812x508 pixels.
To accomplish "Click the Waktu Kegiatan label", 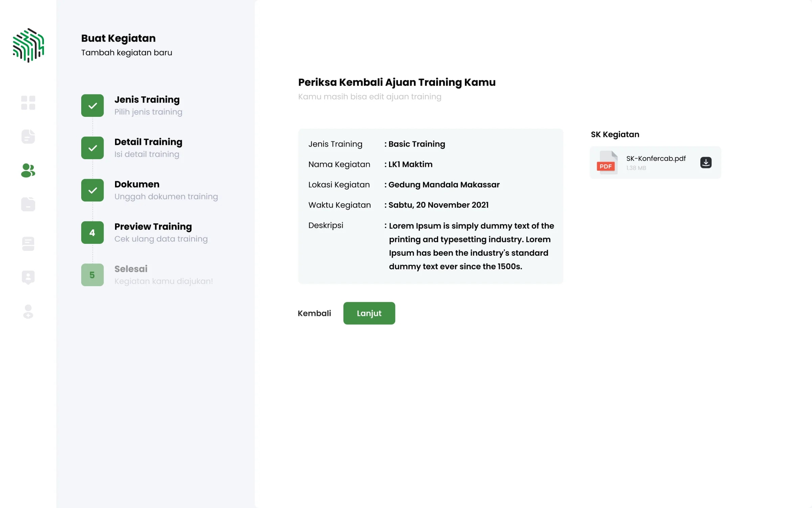I will (x=339, y=205).
